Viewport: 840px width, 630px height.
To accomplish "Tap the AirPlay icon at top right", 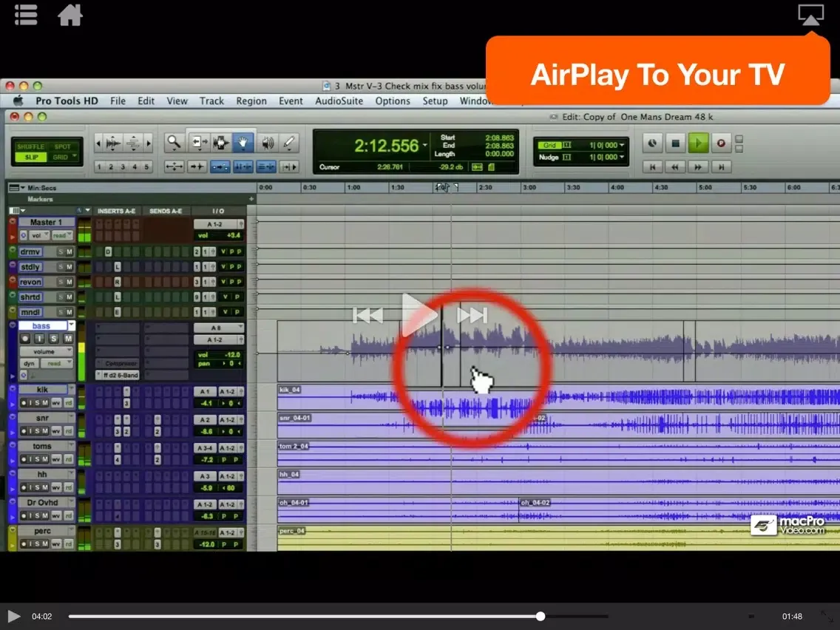I will point(810,15).
